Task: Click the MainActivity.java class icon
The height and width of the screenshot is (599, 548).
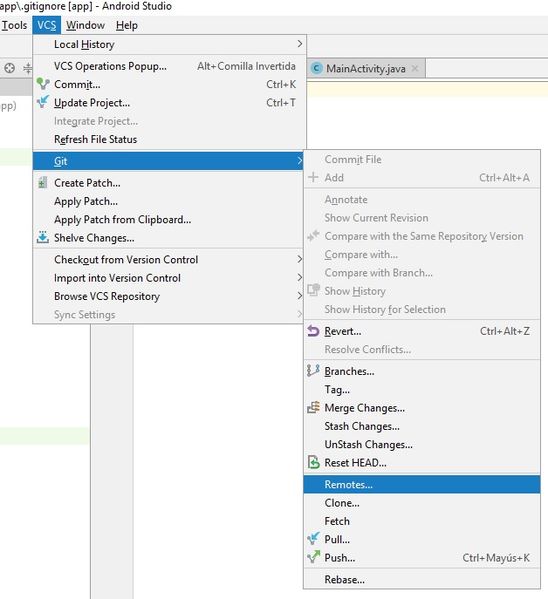Action: point(316,69)
